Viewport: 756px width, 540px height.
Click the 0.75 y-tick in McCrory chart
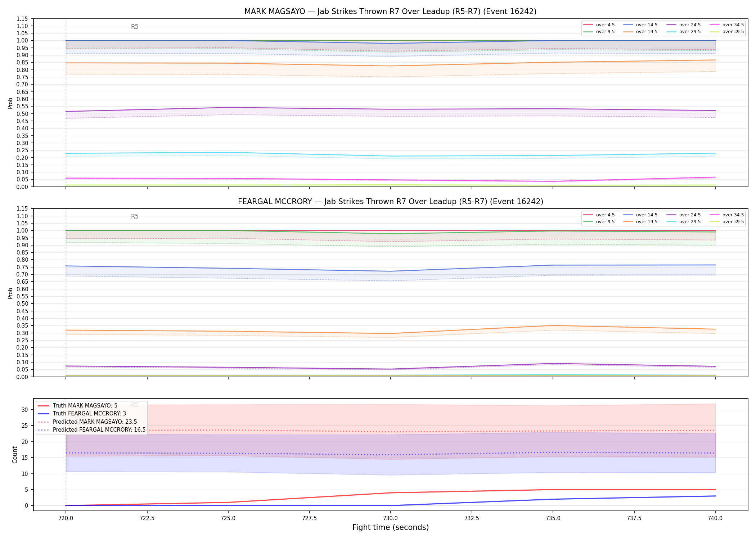point(22,267)
